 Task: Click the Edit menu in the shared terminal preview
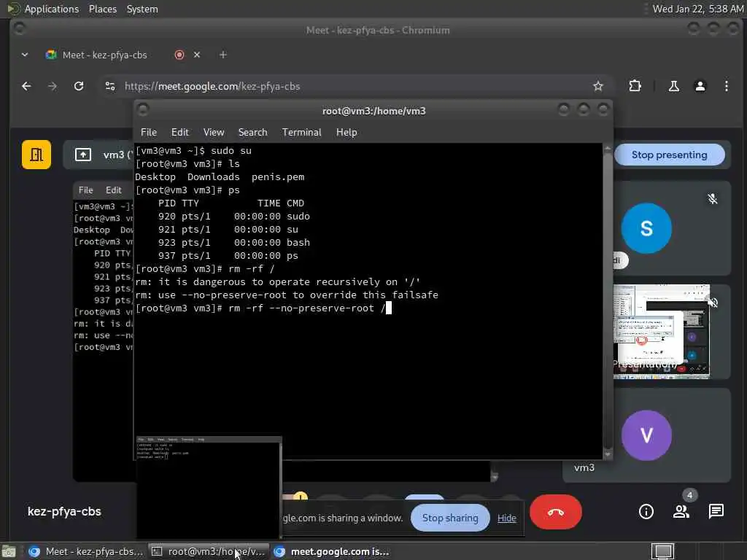(x=113, y=190)
